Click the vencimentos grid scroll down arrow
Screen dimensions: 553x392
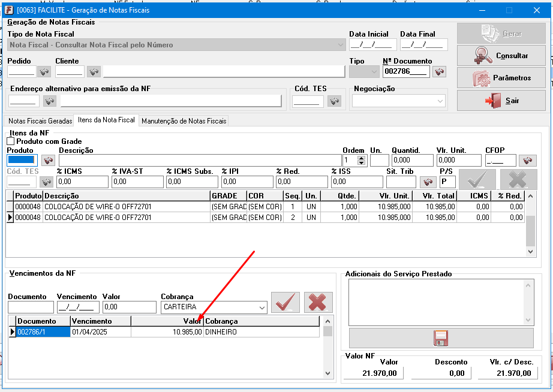[327, 373]
